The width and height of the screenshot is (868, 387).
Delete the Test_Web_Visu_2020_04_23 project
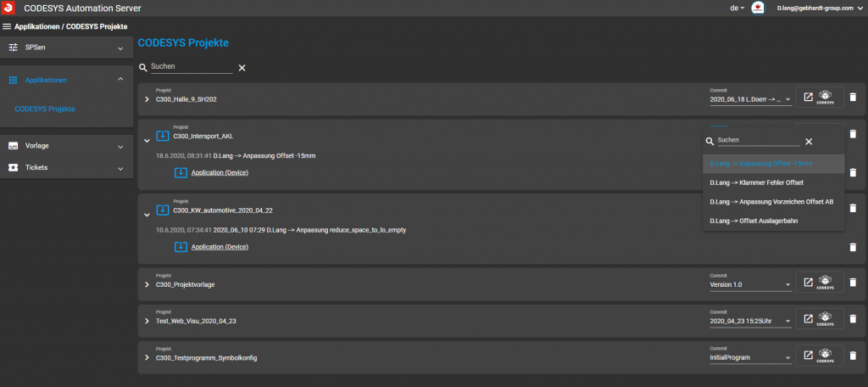point(853,320)
